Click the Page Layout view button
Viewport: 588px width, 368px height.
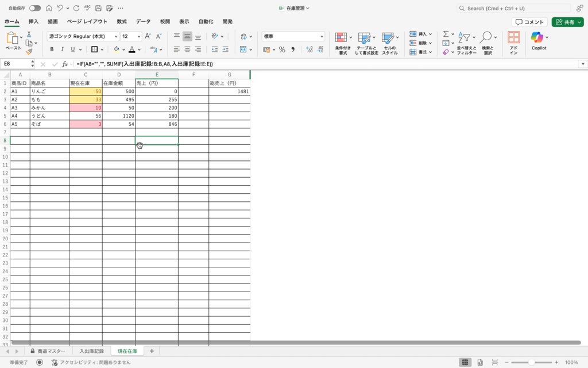point(480,362)
